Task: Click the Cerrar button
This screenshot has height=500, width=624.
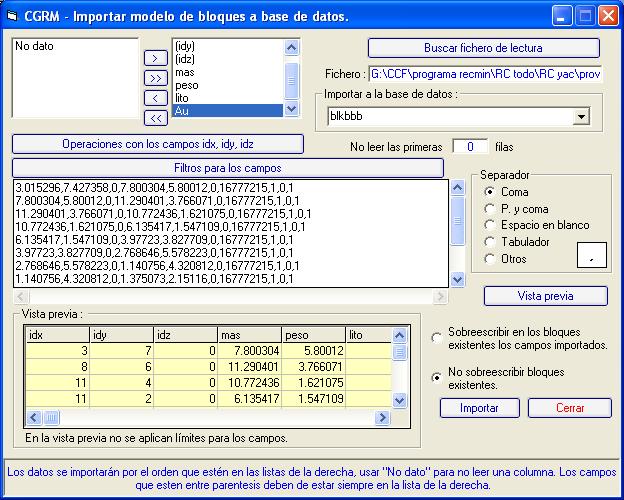Action: [x=570, y=408]
